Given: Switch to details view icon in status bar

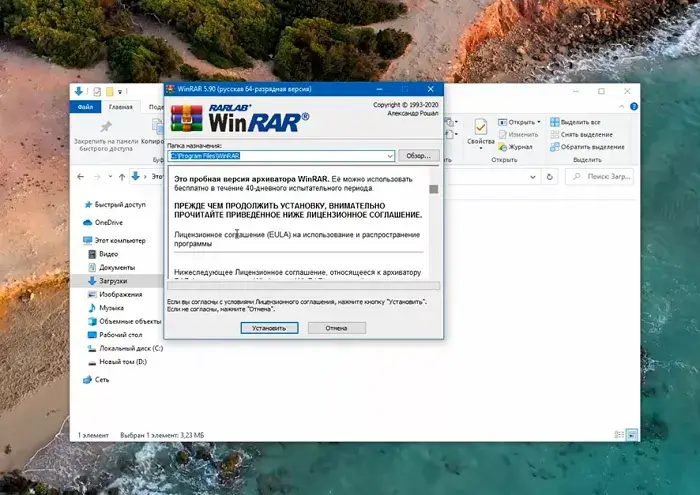Looking at the screenshot, I should click(619, 435).
